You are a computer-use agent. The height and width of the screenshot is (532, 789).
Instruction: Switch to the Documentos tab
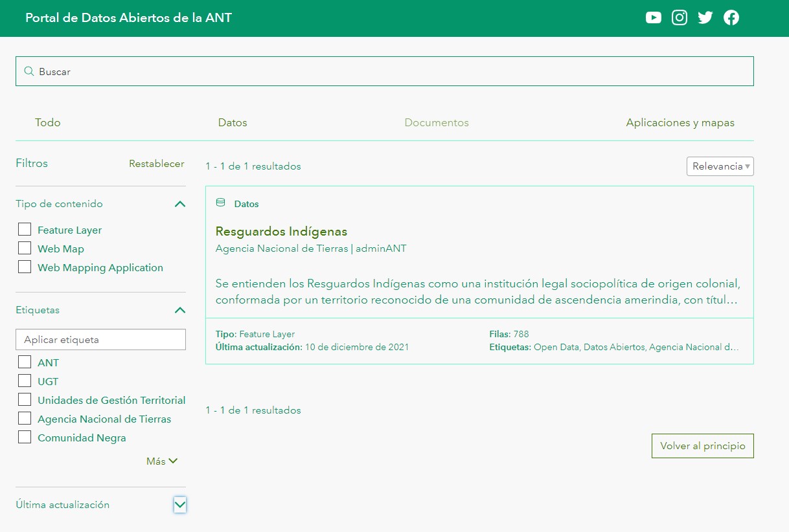[x=437, y=122]
